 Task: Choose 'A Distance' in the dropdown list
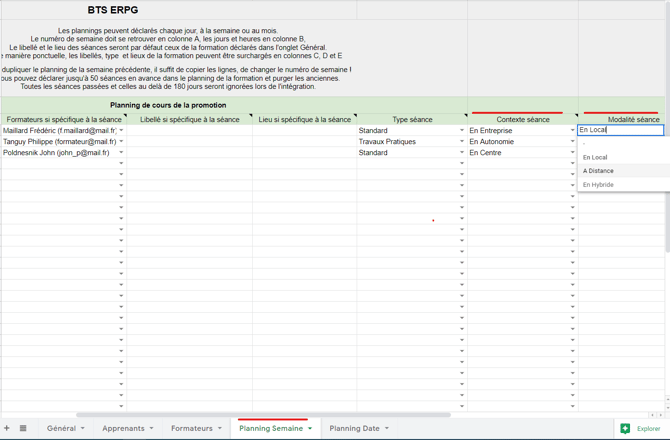tap(623, 170)
